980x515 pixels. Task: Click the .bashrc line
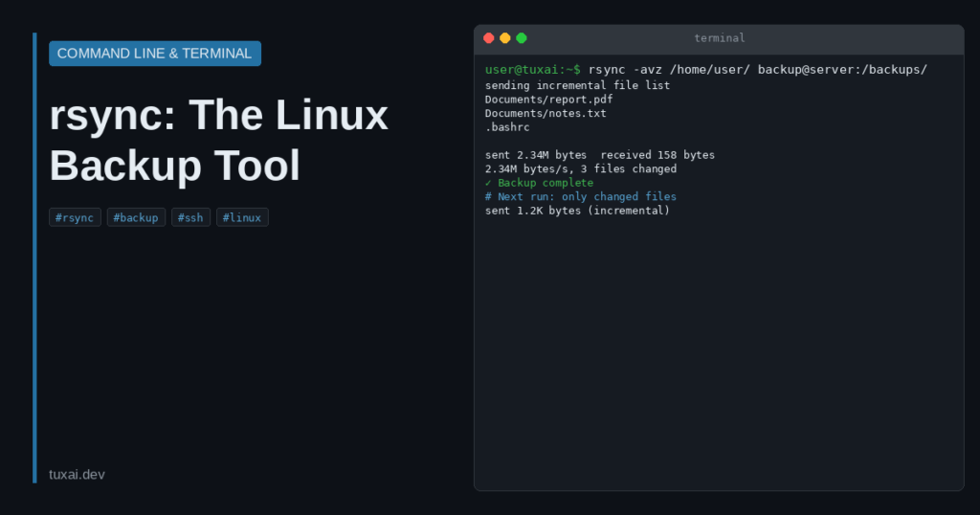coord(507,127)
